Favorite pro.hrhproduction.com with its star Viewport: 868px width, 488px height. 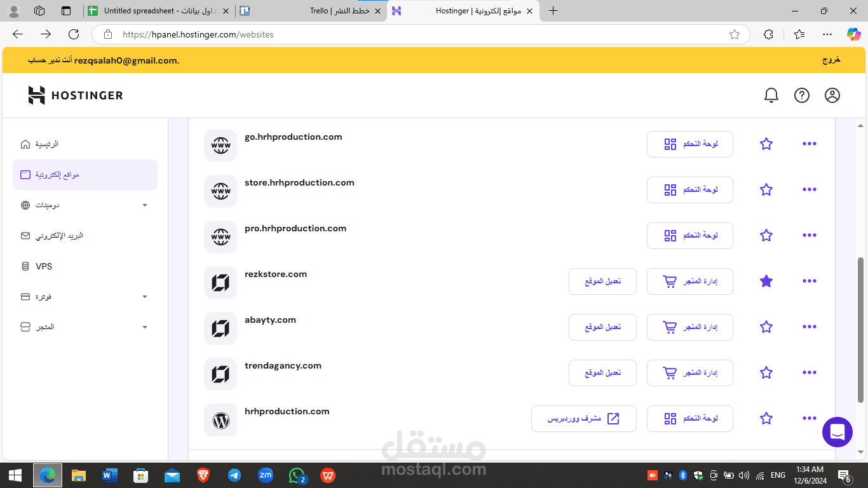[766, 236]
